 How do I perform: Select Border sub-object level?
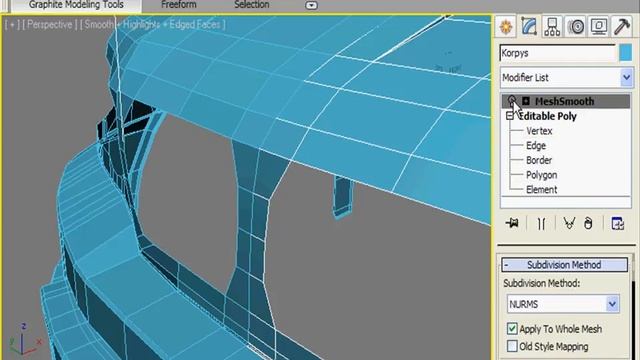(539, 160)
